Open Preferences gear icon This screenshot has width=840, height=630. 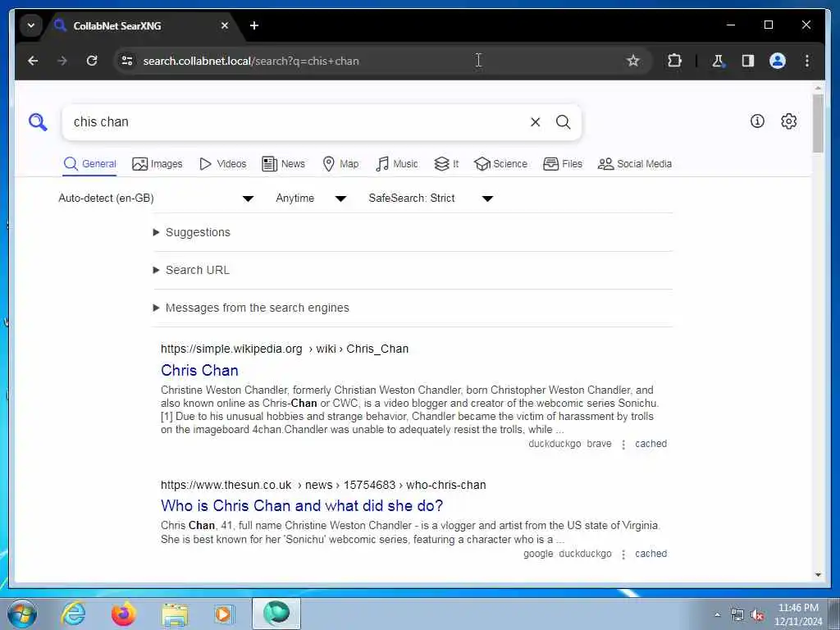click(x=788, y=121)
